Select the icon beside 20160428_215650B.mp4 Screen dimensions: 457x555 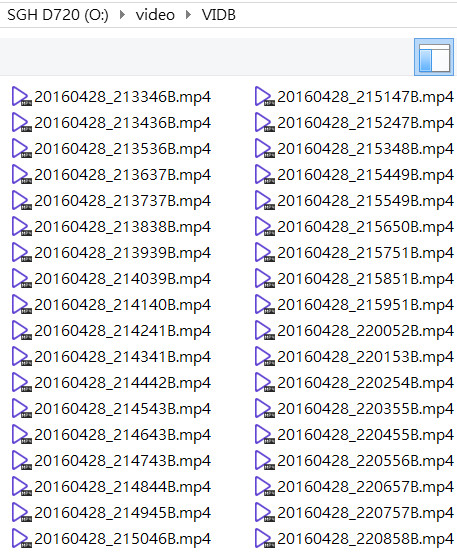[264, 227]
